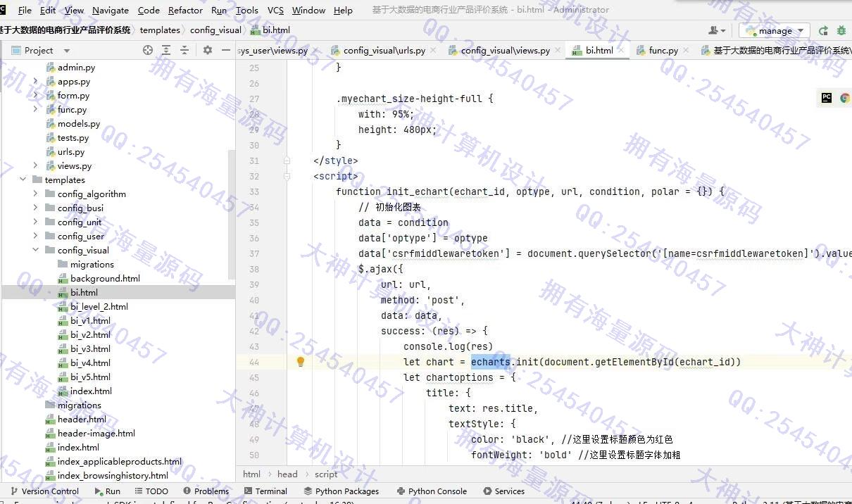The height and width of the screenshot is (504, 852).
Task: Click the yellow intention light bulb
Action: point(301,362)
